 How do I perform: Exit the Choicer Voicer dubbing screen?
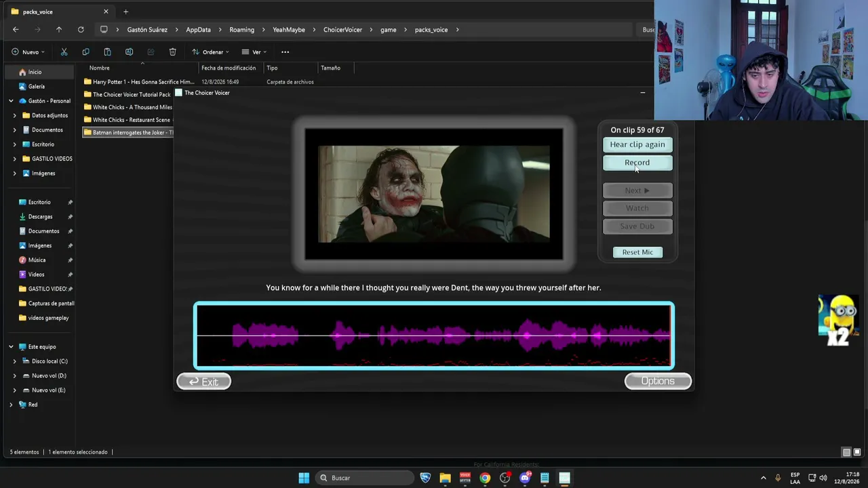click(203, 382)
